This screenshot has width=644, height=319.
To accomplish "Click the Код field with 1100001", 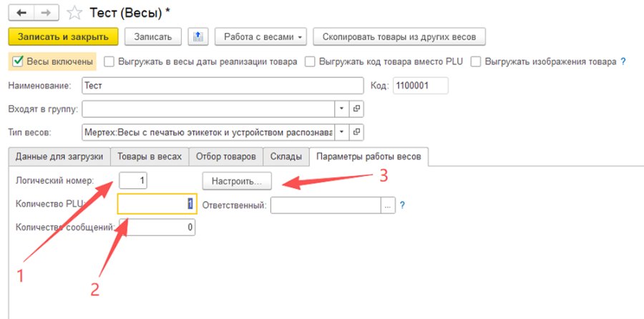I will click(421, 85).
